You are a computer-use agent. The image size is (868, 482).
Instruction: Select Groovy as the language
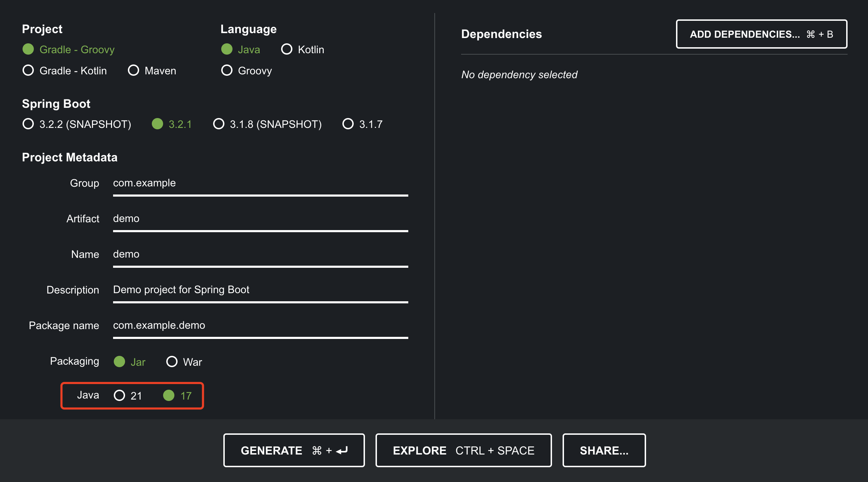(x=227, y=70)
